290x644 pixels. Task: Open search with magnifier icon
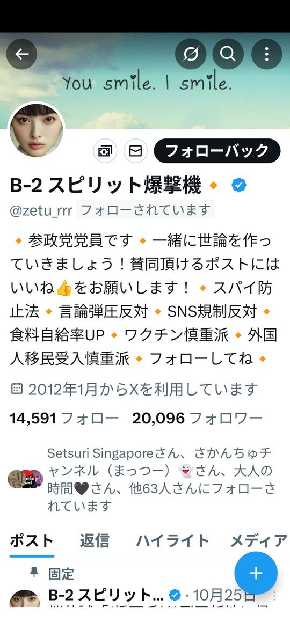click(x=228, y=54)
